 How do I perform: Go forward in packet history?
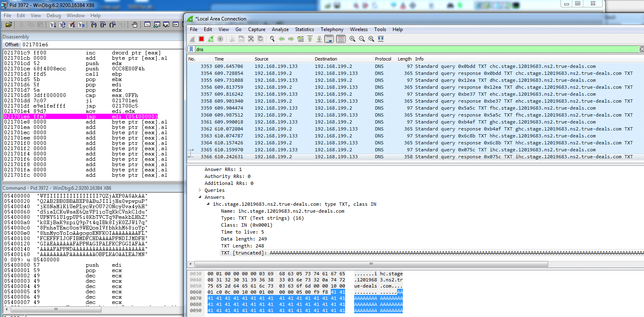pos(291,39)
